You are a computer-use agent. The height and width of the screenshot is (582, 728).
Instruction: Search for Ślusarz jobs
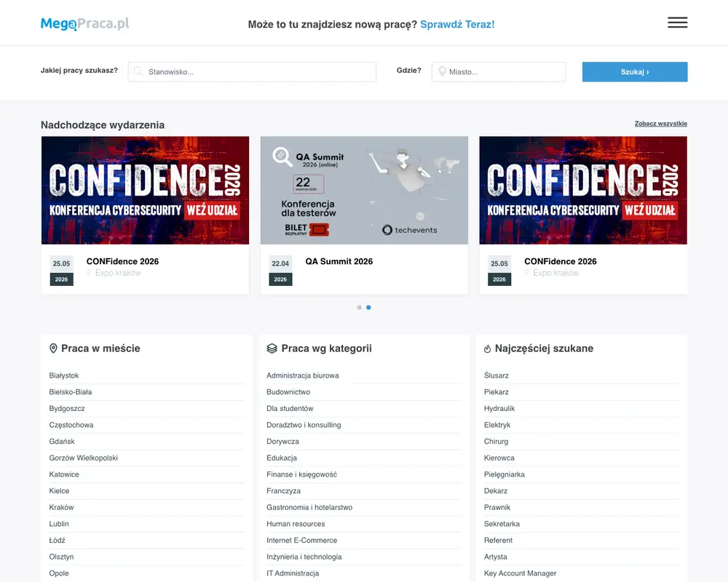[x=496, y=375]
